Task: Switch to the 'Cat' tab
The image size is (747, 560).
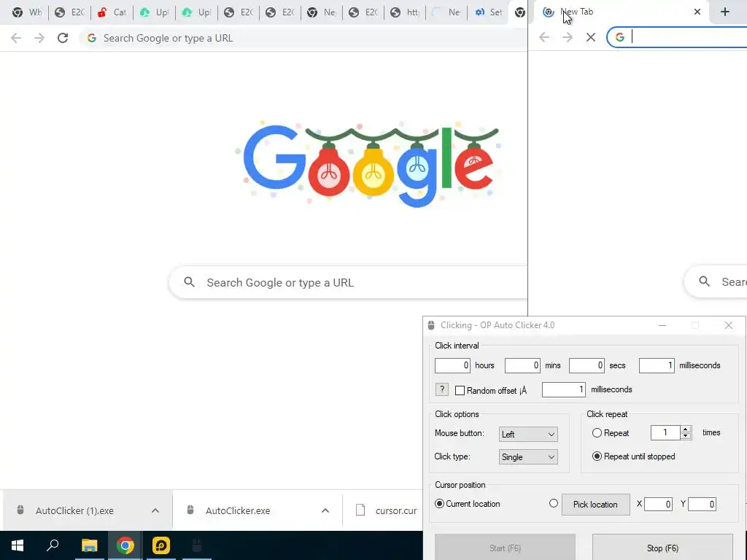Action: 112,12
